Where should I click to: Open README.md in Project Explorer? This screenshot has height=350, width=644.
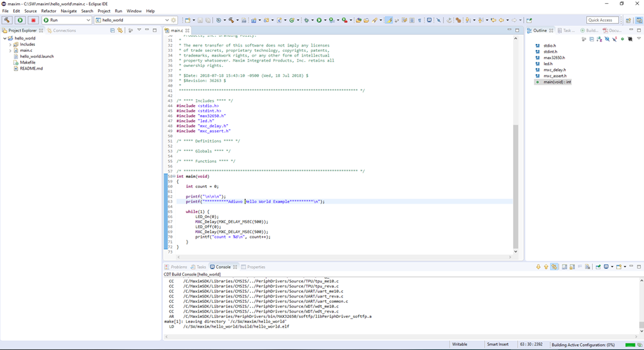pos(31,68)
